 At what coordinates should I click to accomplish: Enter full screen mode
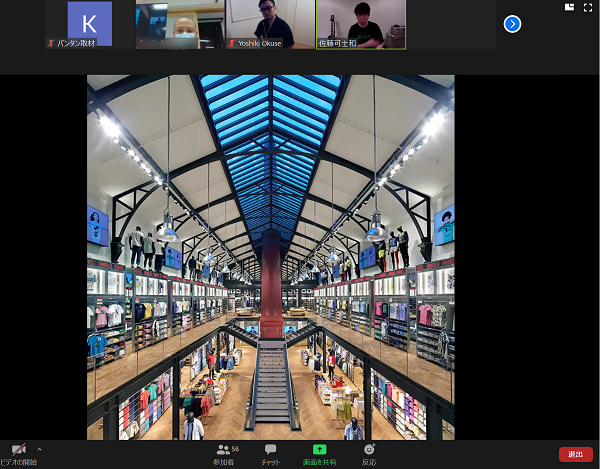click(588, 7)
